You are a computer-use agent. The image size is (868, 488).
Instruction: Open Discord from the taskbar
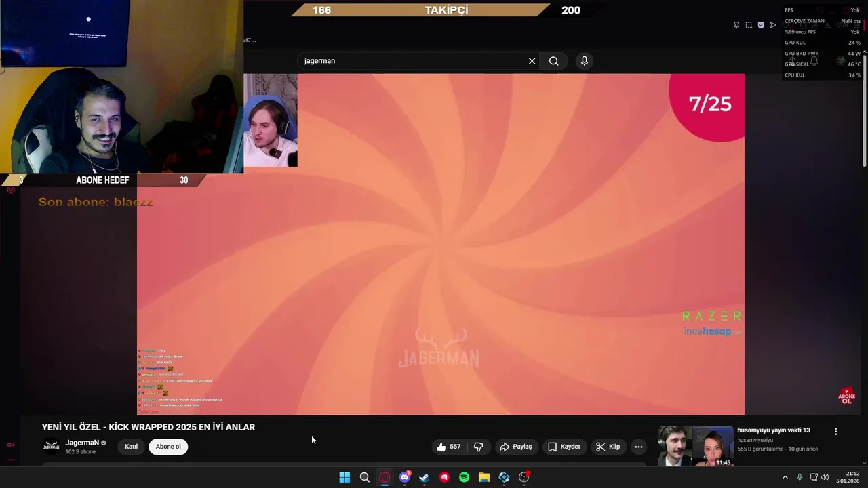point(405,477)
